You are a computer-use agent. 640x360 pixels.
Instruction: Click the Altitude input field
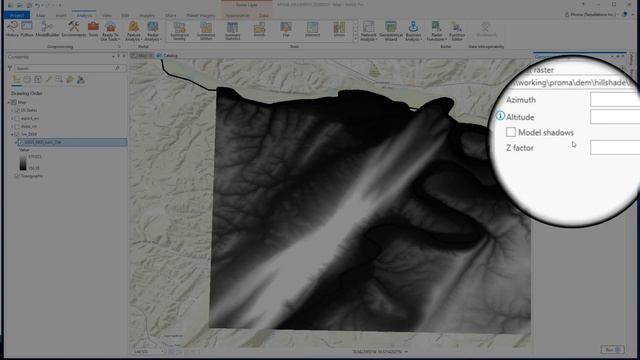[615, 117]
